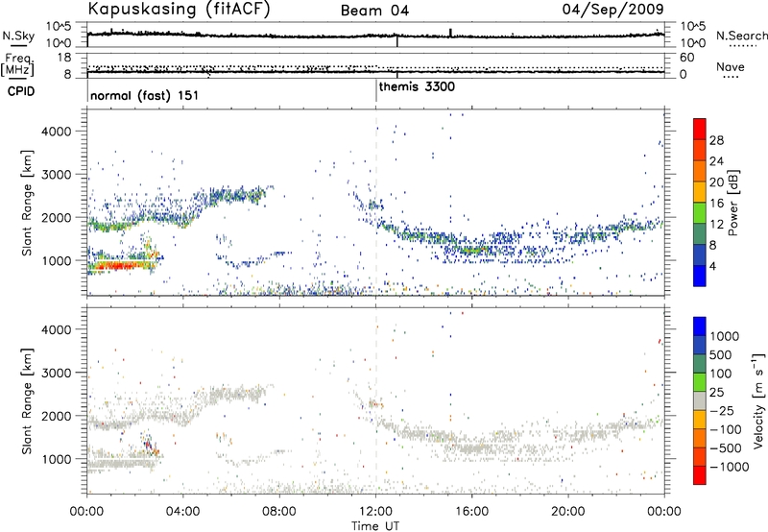Screen dimensions: 768x532
Task: Click the '20:00' time axis tick
Action: click(568, 512)
